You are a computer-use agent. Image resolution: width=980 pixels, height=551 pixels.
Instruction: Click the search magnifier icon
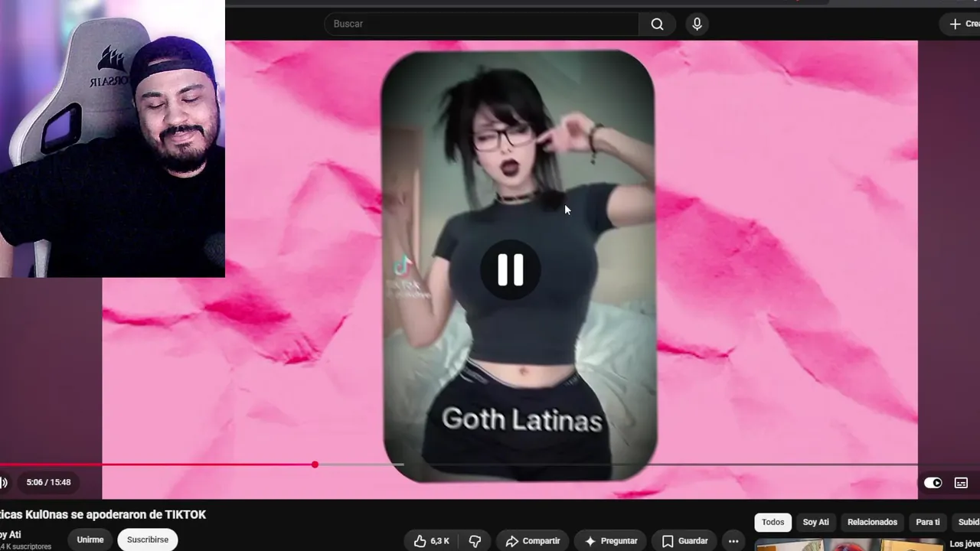[x=657, y=24]
